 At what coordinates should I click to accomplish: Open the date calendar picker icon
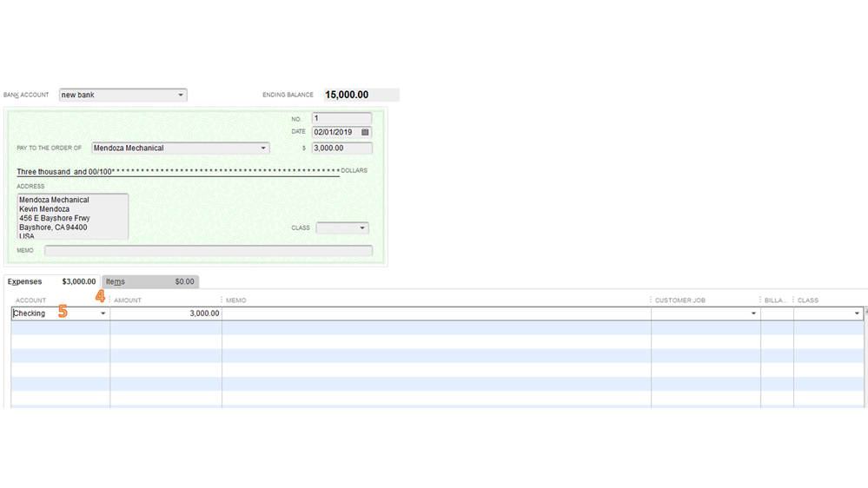[x=365, y=132]
